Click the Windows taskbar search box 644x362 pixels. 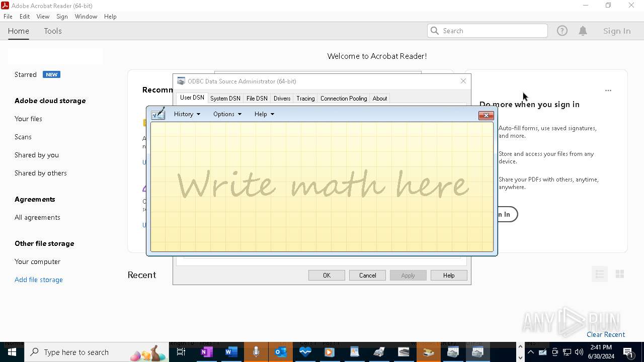point(96,352)
